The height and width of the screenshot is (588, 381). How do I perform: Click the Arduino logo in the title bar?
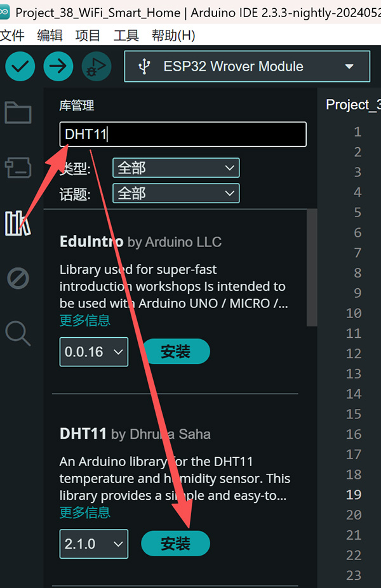coord(4,12)
